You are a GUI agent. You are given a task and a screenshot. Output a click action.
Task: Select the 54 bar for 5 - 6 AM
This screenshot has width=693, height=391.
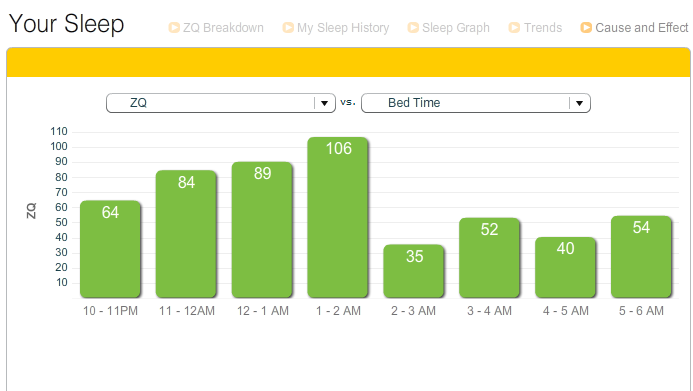[641, 257]
